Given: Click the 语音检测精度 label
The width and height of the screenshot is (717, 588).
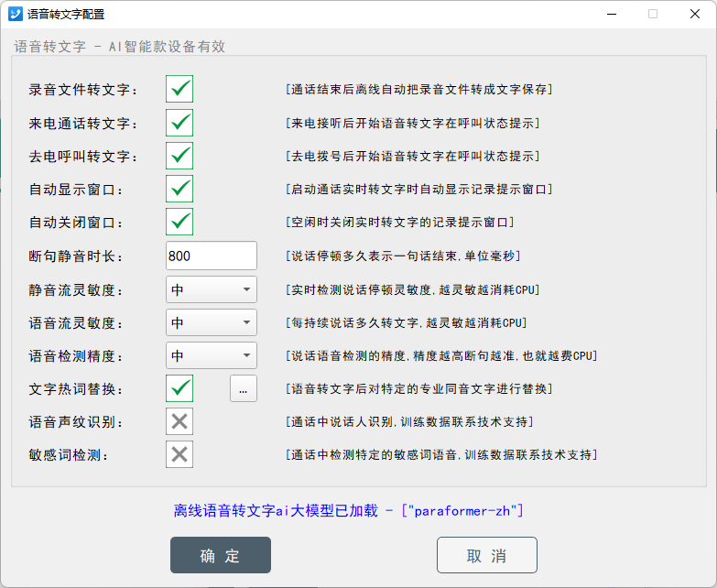Looking at the screenshot, I should click(75, 356).
